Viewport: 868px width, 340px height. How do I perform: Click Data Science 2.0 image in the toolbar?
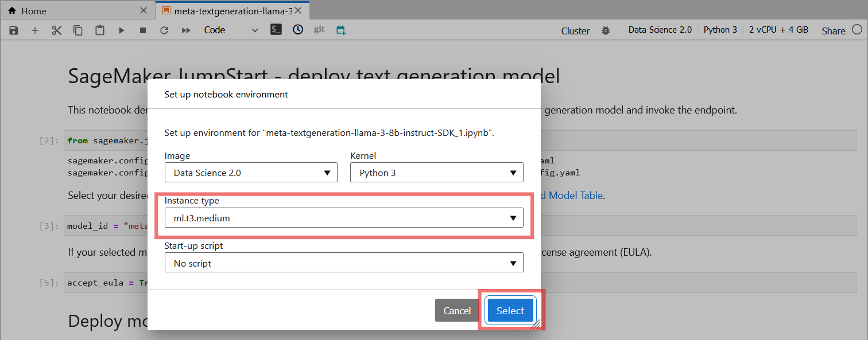660,30
